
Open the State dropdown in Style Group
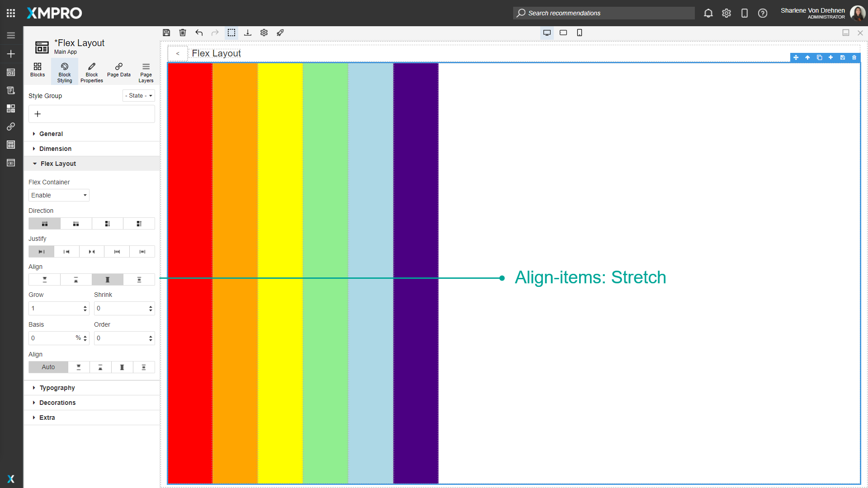(x=138, y=95)
